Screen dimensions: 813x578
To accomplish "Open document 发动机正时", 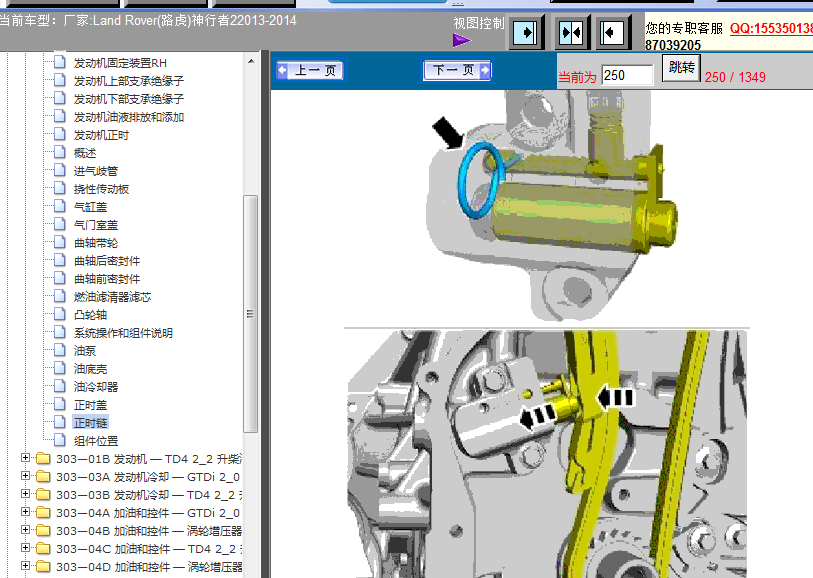I will pyautogui.click(x=101, y=135).
